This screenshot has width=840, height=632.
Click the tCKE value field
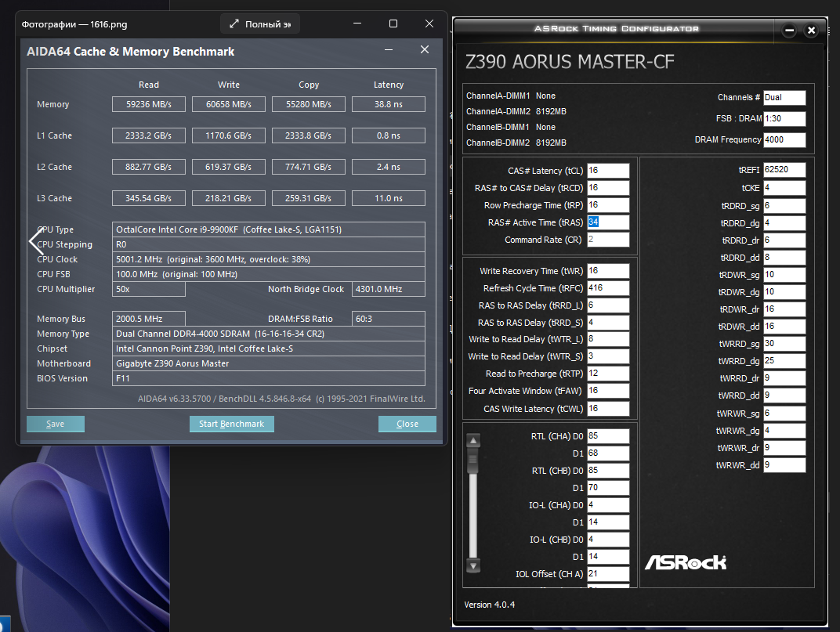pos(784,188)
